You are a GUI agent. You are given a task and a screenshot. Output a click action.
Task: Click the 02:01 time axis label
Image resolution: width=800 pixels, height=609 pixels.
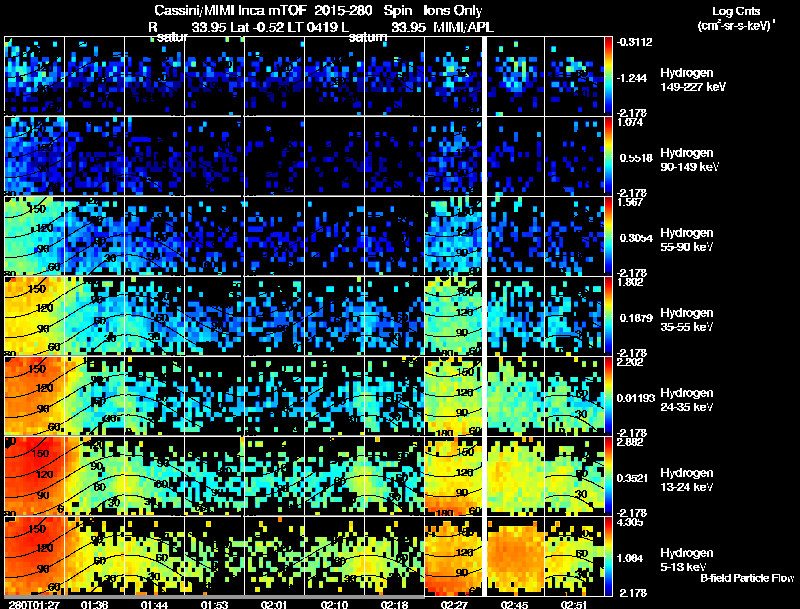(x=274, y=604)
